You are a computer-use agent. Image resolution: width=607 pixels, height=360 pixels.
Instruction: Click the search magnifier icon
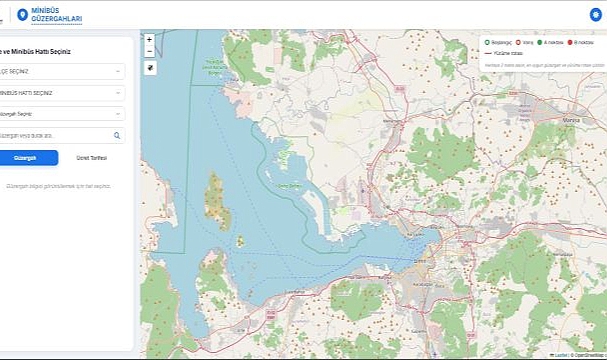click(117, 135)
